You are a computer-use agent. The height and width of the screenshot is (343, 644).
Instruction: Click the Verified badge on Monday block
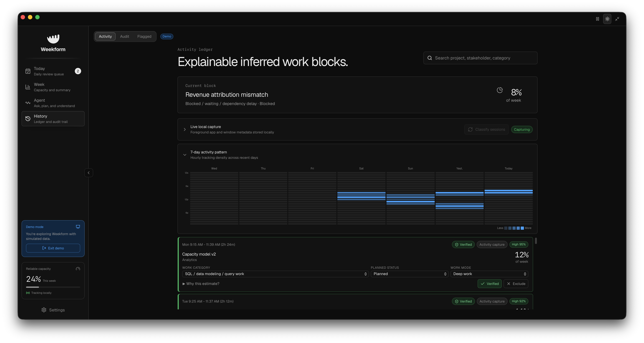click(463, 244)
